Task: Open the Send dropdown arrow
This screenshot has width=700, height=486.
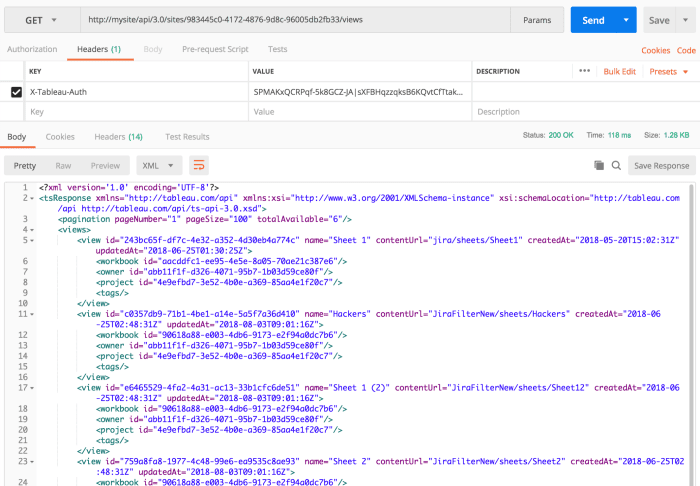Action: click(x=626, y=20)
